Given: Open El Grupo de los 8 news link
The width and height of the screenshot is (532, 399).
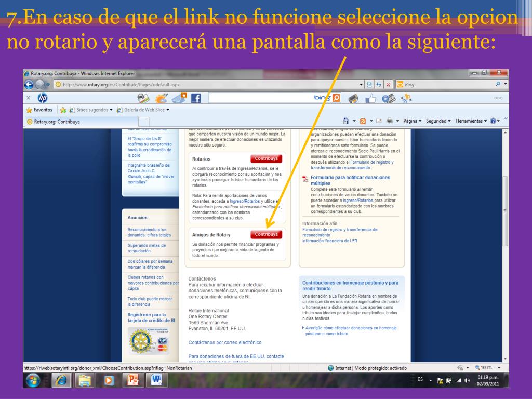Looking at the screenshot, I should pyautogui.click(x=150, y=147).
